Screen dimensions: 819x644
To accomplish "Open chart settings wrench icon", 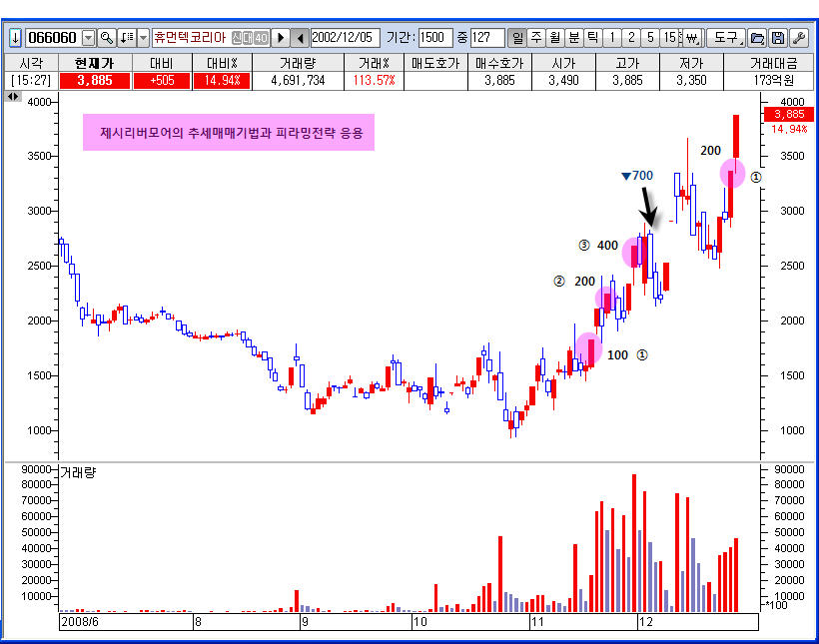I will click(798, 38).
